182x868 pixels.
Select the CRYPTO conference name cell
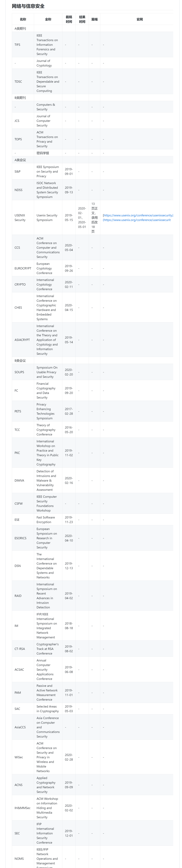point(20,285)
